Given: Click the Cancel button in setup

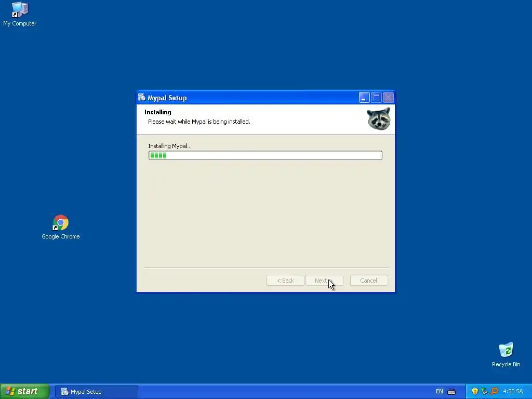Looking at the screenshot, I should [x=369, y=281].
